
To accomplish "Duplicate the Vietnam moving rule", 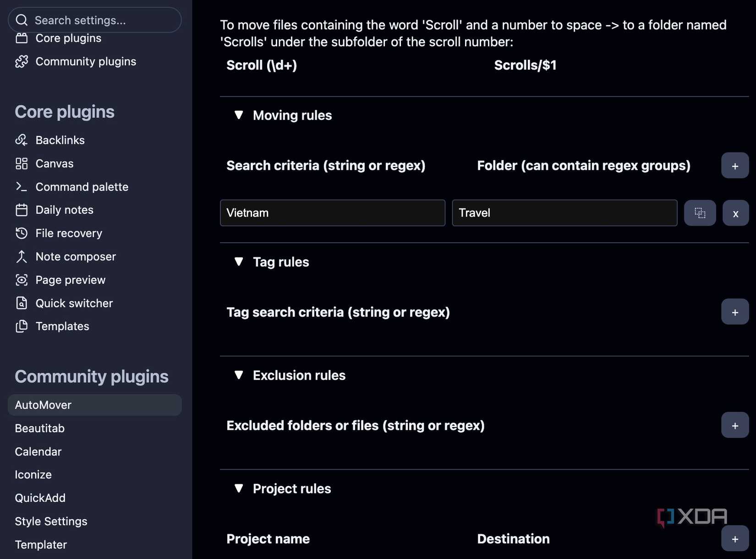I will (700, 213).
